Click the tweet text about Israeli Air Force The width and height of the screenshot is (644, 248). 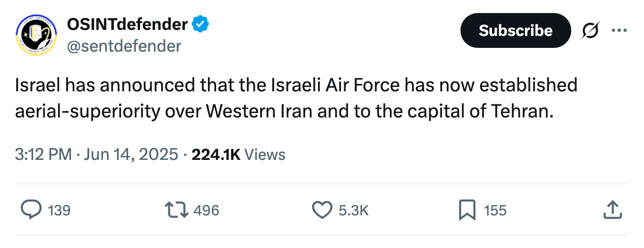pos(296,98)
